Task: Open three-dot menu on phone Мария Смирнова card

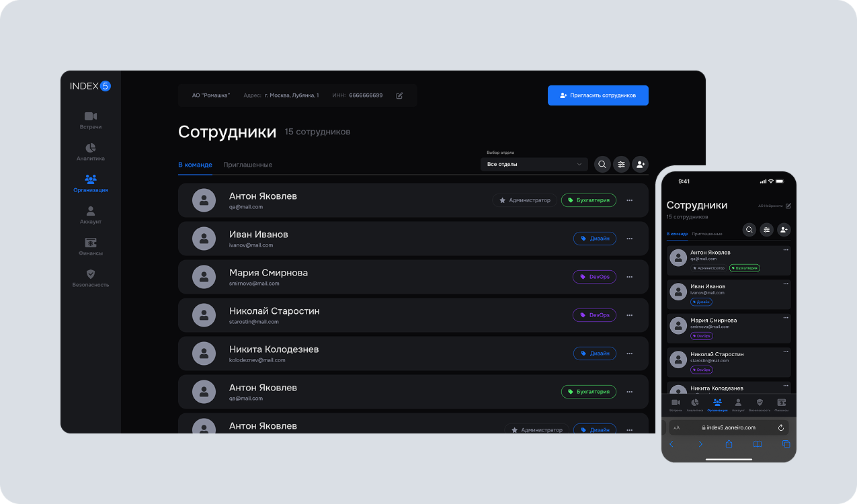Action: [x=786, y=317]
